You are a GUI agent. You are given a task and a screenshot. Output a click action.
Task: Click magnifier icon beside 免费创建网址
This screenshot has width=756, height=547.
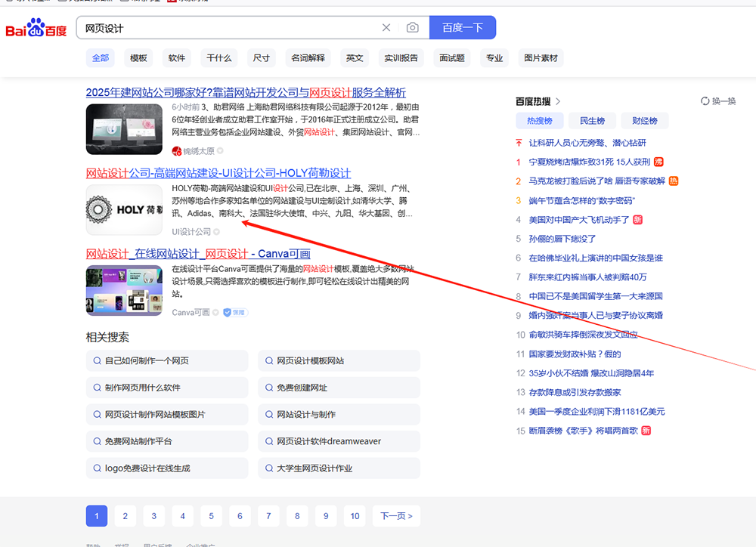(x=268, y=388)
